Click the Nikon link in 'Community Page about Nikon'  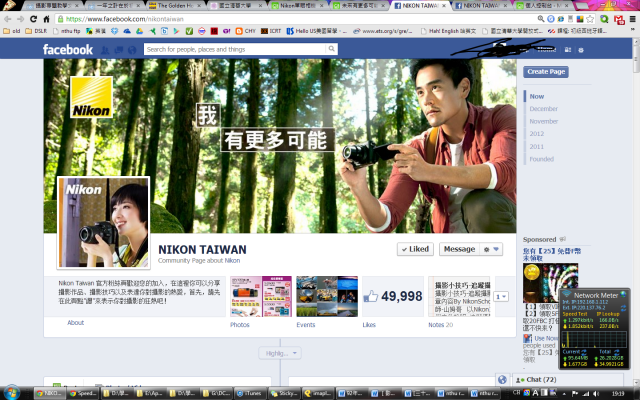tap(232, 260)
